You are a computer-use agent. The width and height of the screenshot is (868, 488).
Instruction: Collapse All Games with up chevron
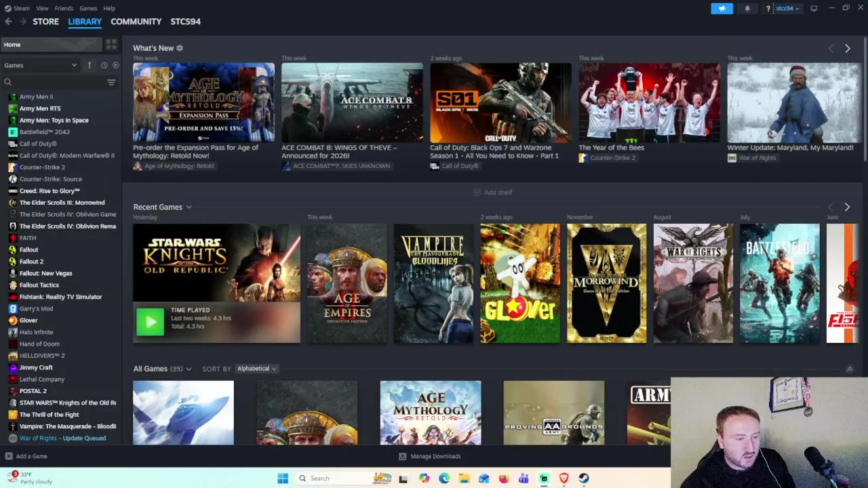(850, 369)
